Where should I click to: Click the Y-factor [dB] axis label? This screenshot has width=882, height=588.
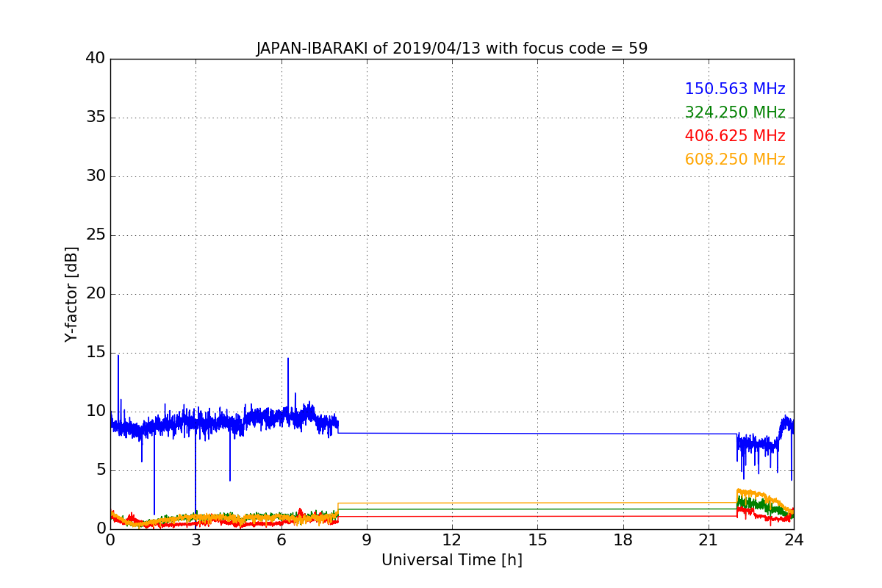click(x=71, y=294)
